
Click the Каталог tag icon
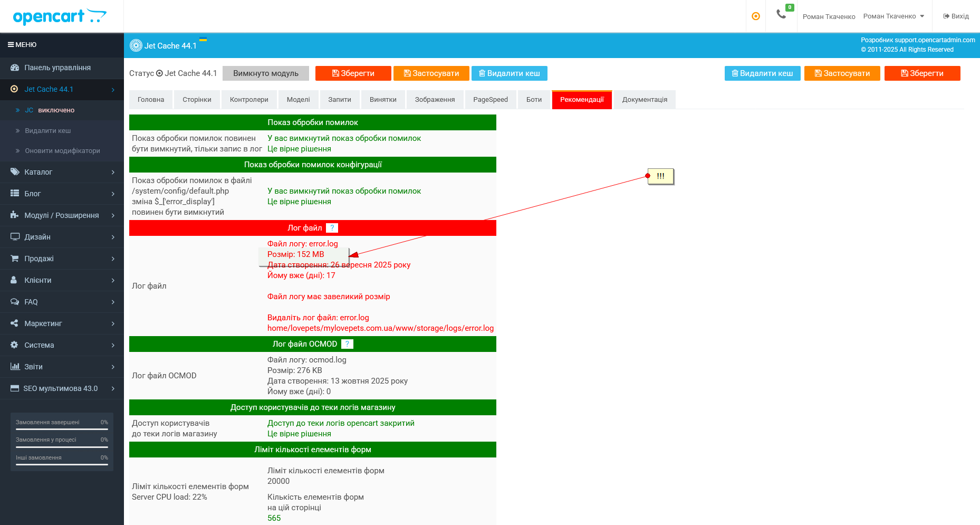pos(15,172)
